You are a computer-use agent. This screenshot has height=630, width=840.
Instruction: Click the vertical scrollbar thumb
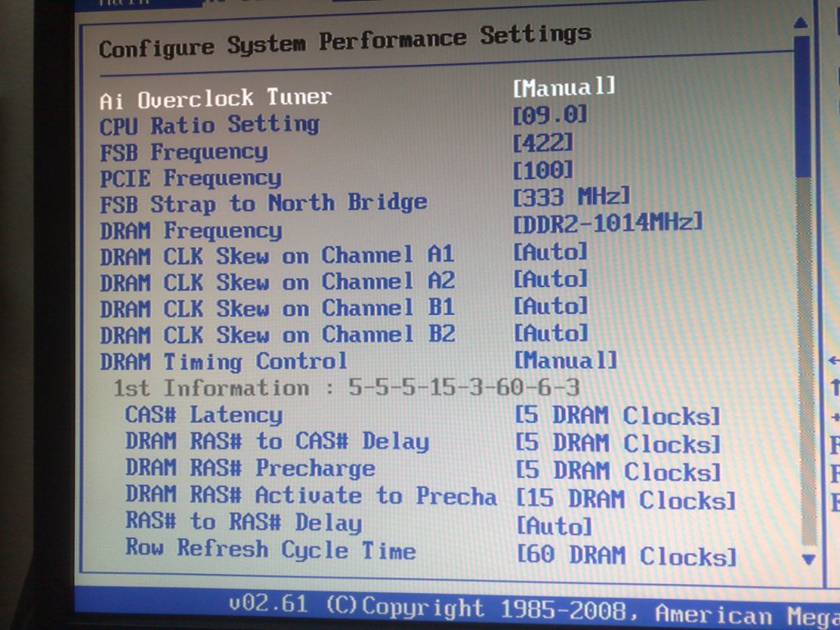pyautogui.click(x=803, y=107)
